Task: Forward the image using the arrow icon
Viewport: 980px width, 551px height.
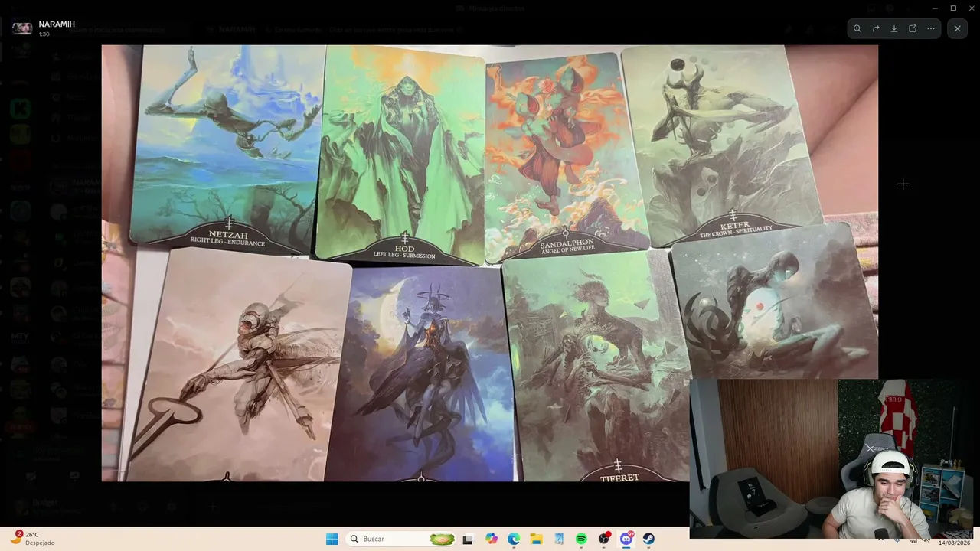Action: tap(876, 28)
